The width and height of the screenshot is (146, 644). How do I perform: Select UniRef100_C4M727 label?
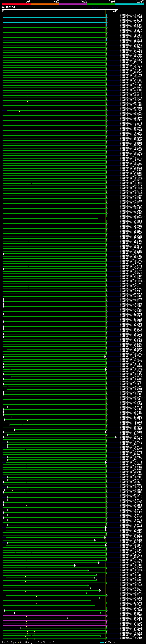tap(131, 623)
